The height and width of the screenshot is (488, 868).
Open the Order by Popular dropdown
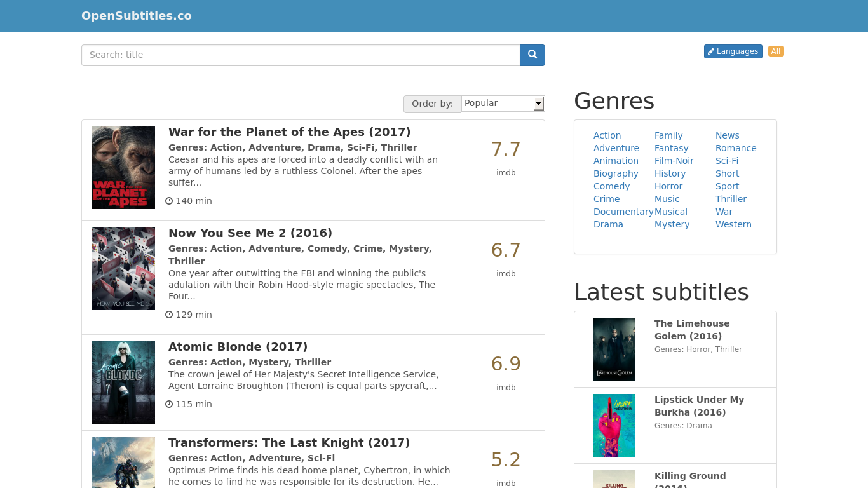(x=503, y=104)
